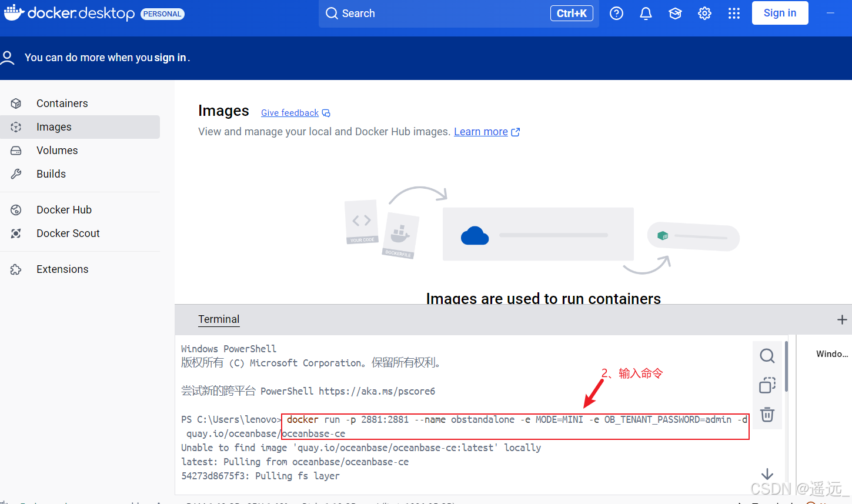Open the apps grid icon

click(734, 14)
